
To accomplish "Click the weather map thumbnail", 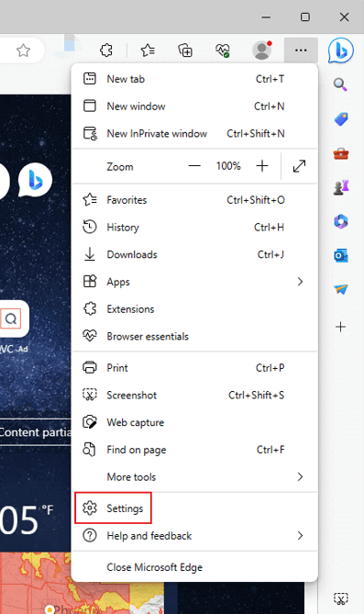I will tap(82, 597).
